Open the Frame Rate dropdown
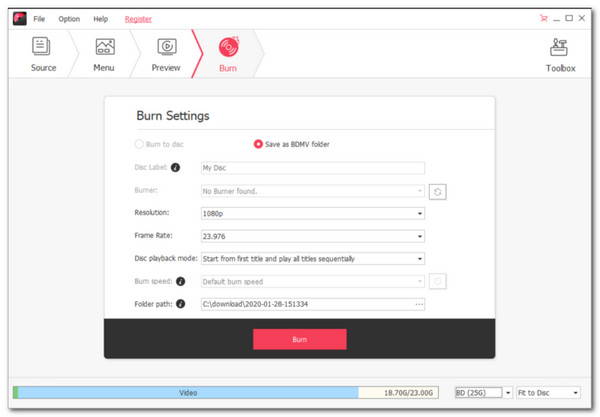This screenshot has height=417, width=600. 313,236
